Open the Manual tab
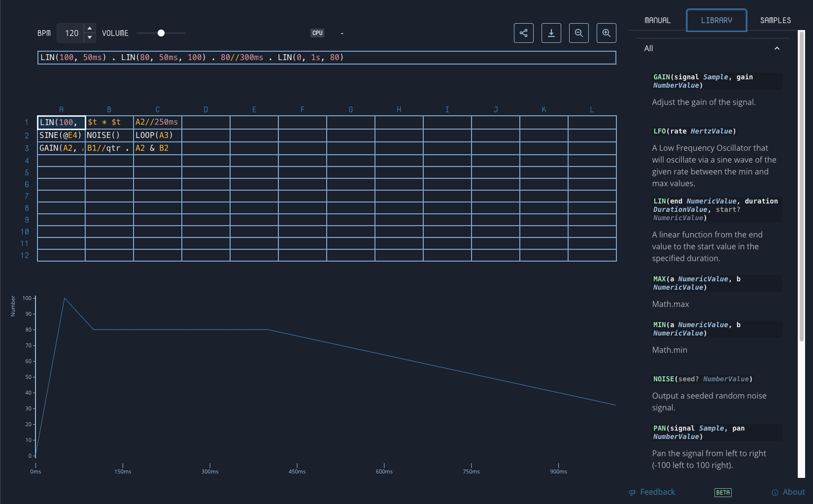This screenshot has height=504, width=813. click(657, 20)
